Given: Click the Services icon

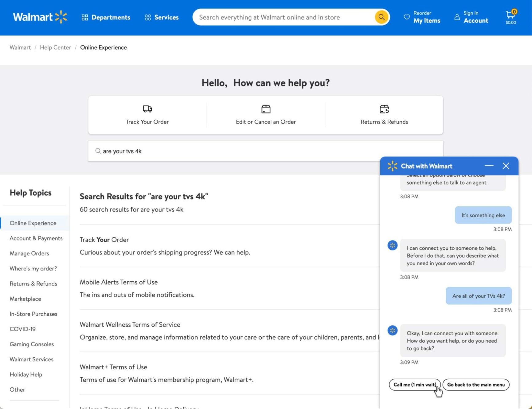Looking at the screenshot, I should point(147,17).
